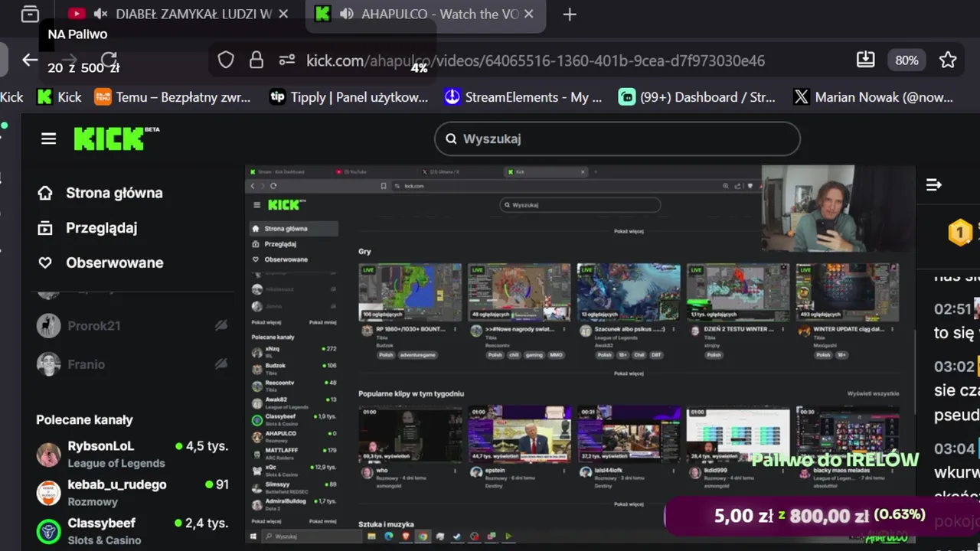Open the Marian Nowak X bookmark

tap(873, 97)
